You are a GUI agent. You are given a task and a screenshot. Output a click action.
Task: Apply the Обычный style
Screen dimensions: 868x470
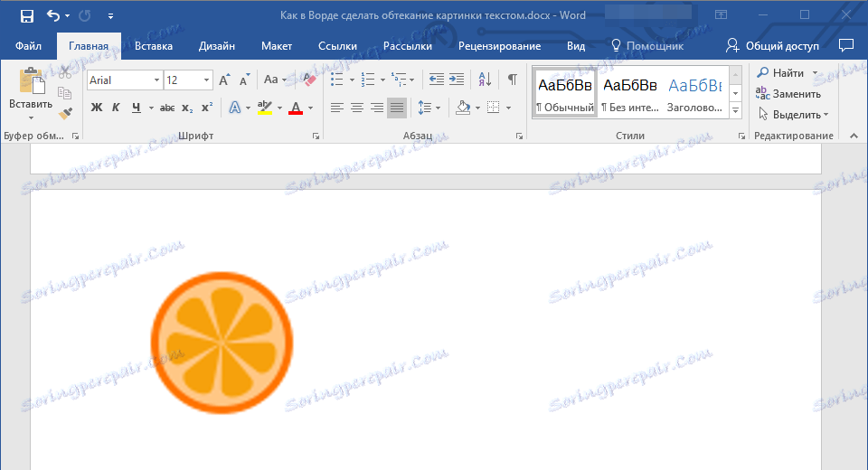564,93
